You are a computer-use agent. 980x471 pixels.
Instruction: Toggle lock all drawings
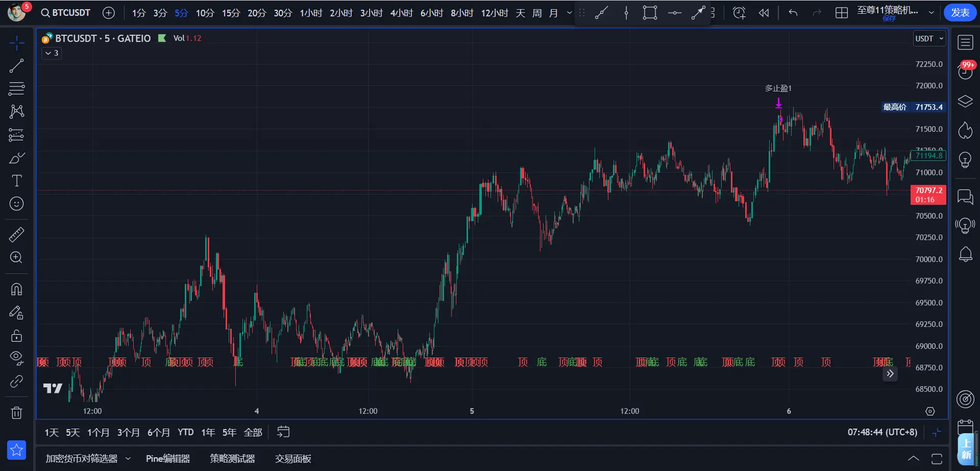16,336
